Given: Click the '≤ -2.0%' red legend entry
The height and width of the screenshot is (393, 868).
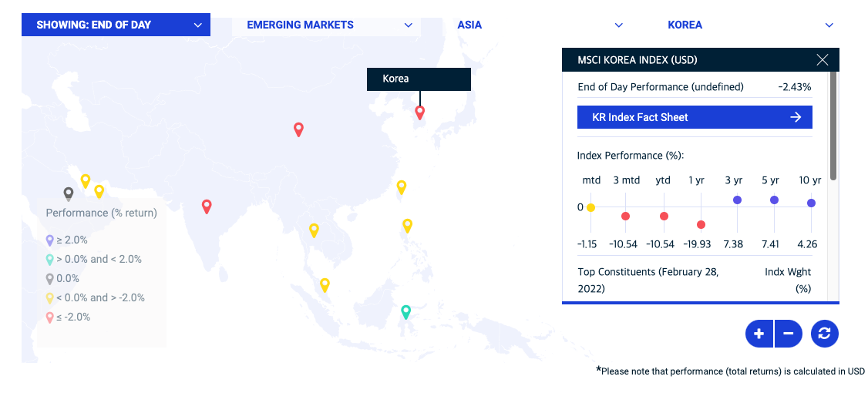Looking at the screenshot, I should tap(68, 317).
